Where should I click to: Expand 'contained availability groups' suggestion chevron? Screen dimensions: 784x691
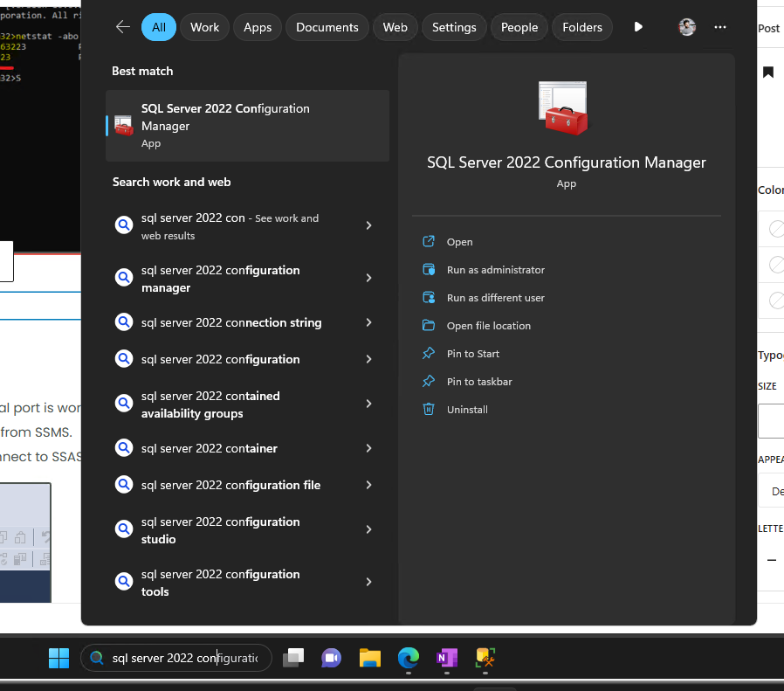coord(368,404)
